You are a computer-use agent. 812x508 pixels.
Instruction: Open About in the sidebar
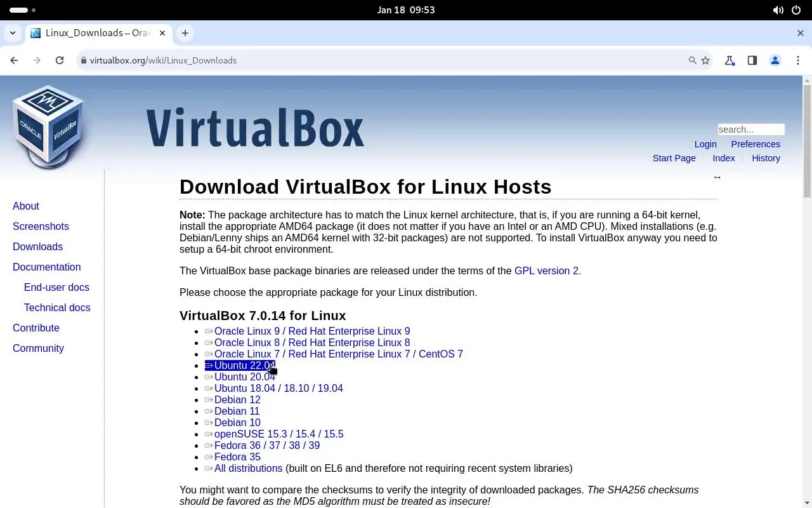pos(26,206)
